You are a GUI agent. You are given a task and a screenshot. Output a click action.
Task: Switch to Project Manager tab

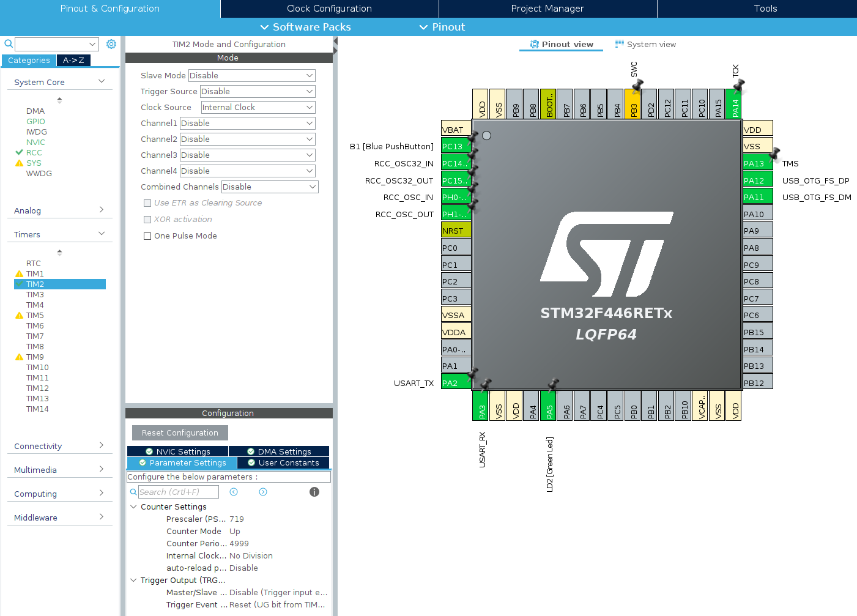[547, 9]
